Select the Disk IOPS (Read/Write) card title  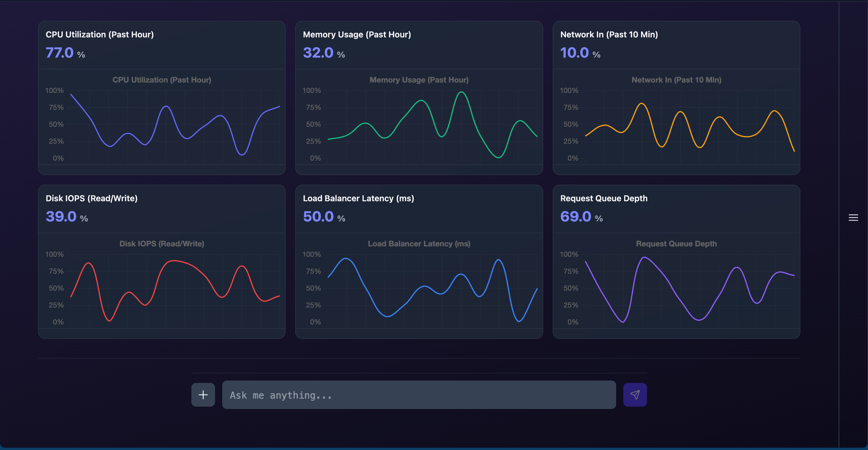(x=91, y=198)
